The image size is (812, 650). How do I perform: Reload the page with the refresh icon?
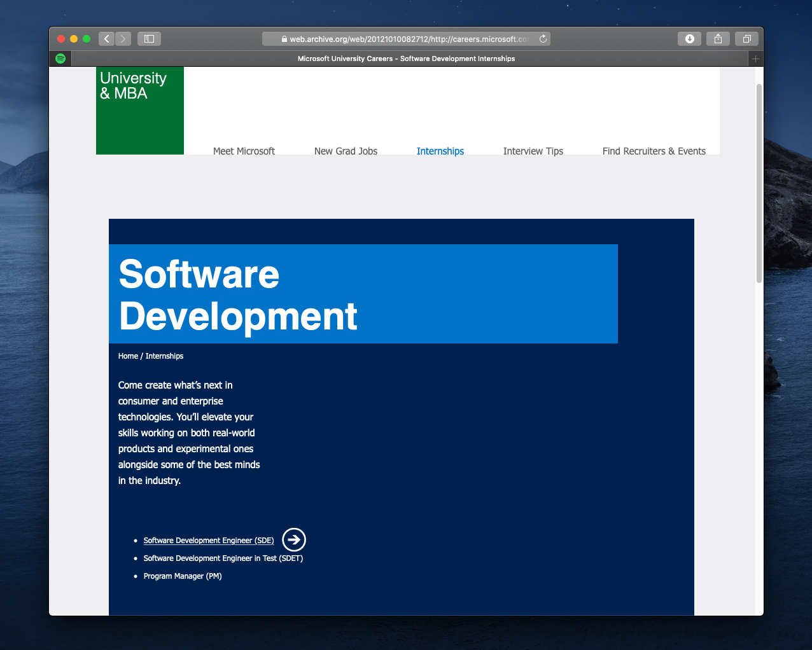pyautogui.click(x=543, y=39)
